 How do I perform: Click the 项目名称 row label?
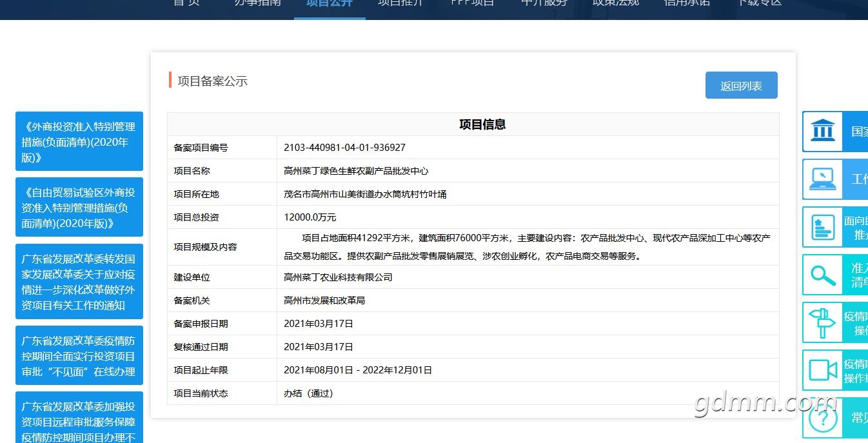pyautogui.click(x=192, y=171)
